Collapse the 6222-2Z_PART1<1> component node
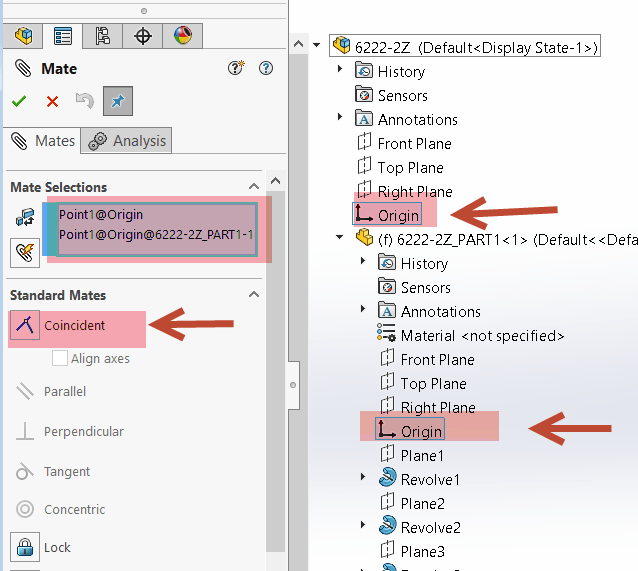Screen dimensions: 638x571 tap(339, 237)
